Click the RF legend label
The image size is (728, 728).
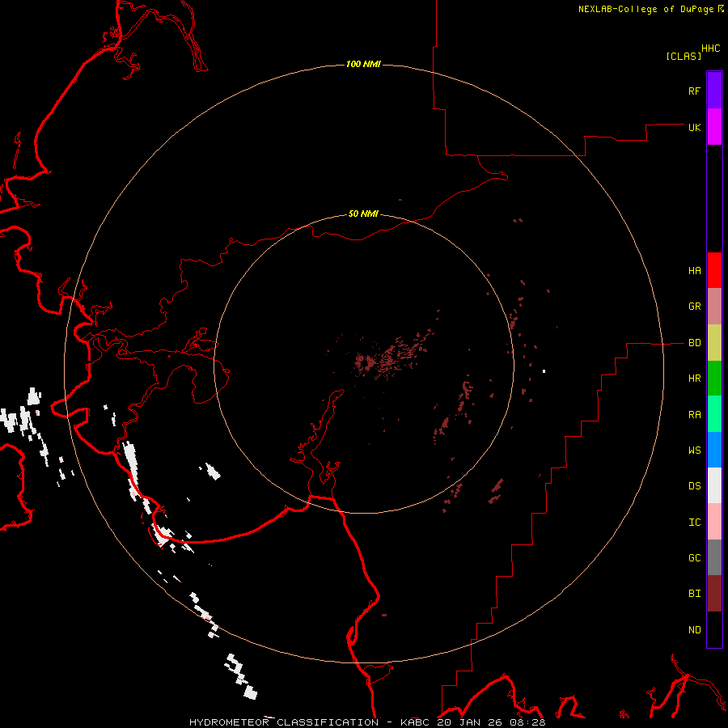click(695, 91)
